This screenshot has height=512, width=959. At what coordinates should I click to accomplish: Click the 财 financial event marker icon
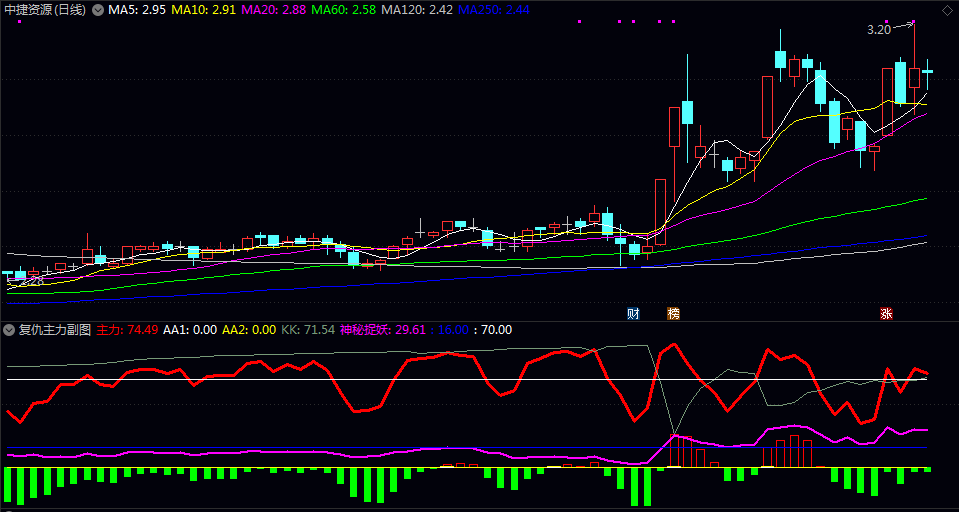(x=633, y=313)
